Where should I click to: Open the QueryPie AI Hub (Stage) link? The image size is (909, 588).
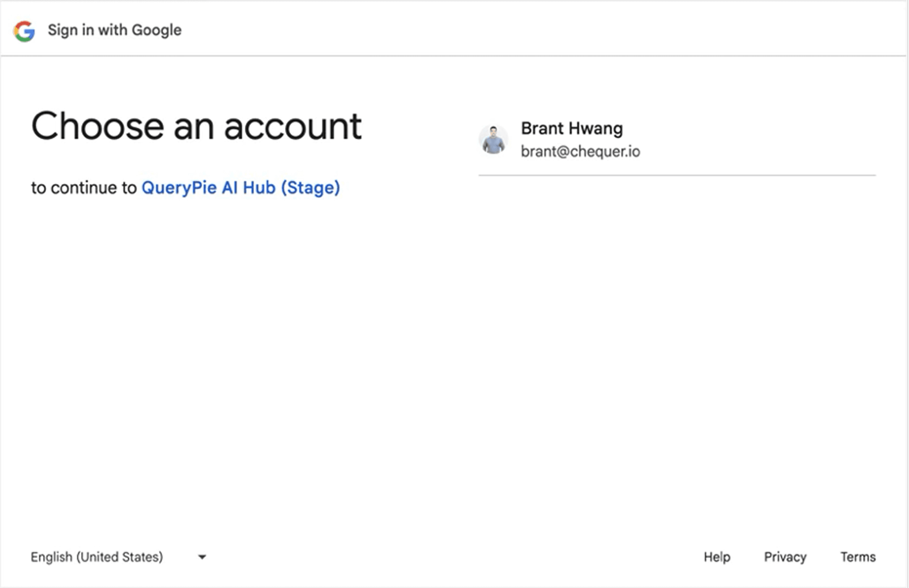click(x=240, y=187)
